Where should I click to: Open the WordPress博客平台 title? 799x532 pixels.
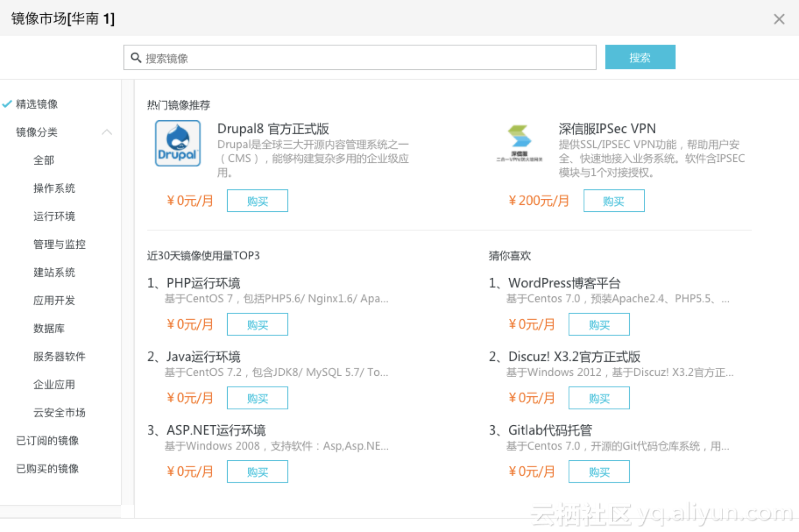(564, 283)
